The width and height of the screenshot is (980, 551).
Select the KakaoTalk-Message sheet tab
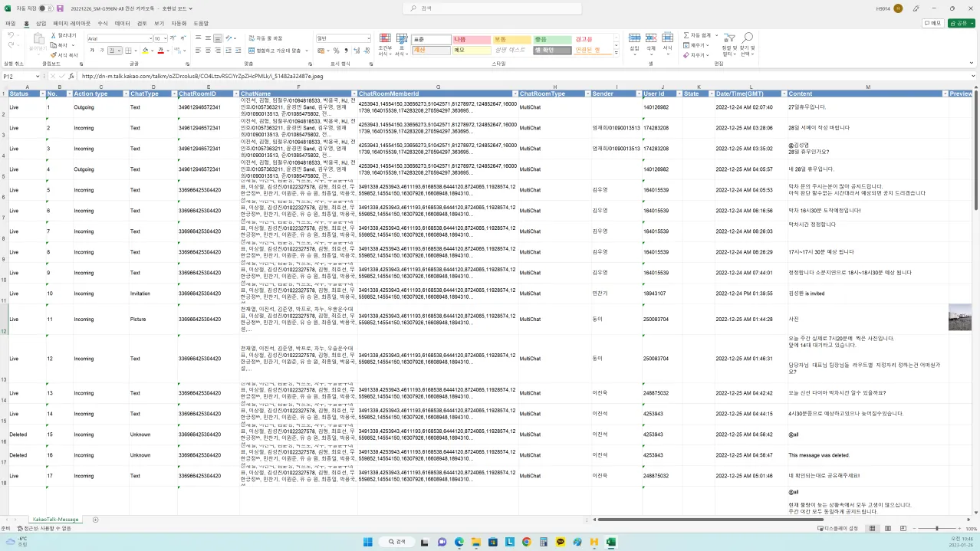pyautogui.click(x=55, y=520)
